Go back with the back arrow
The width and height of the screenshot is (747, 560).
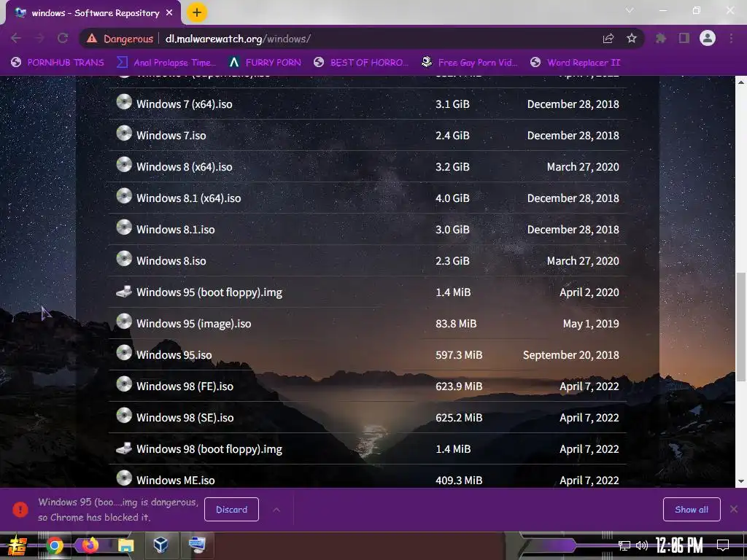click(x=16, y=38)
